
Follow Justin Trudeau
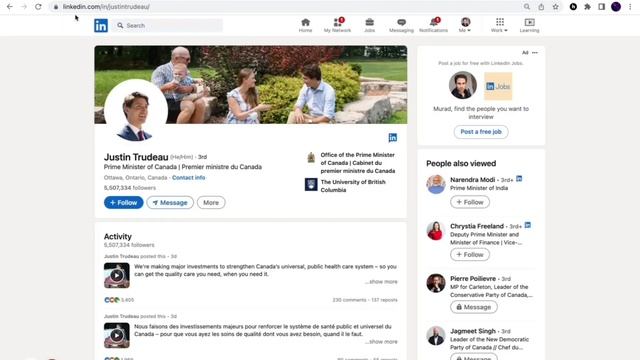click(x=124, y=202)
